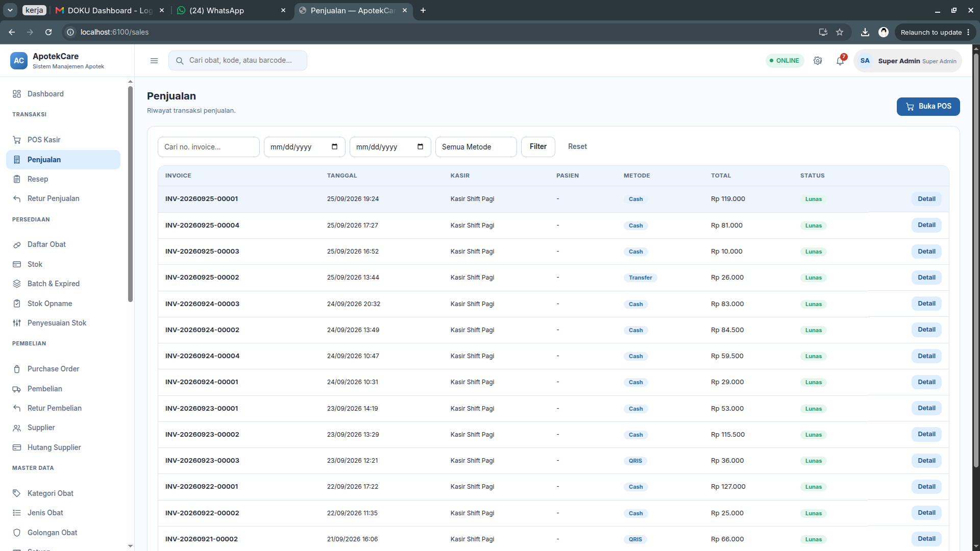Click the Dashboard grid icon in sidebar
980x551 pixels.
click(x=17, y=94)
